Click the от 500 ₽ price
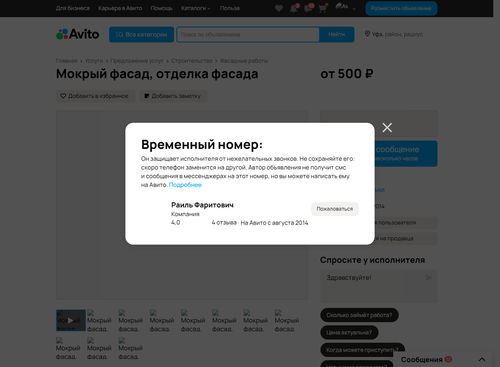This screenshot has height=367, width=500. click(347, 74)
